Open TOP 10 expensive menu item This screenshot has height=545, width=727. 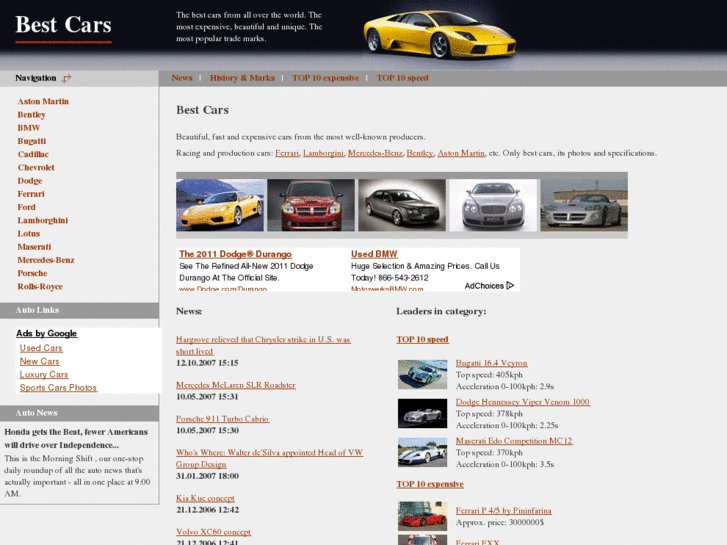pyautogui.click(x=325, y=78)
